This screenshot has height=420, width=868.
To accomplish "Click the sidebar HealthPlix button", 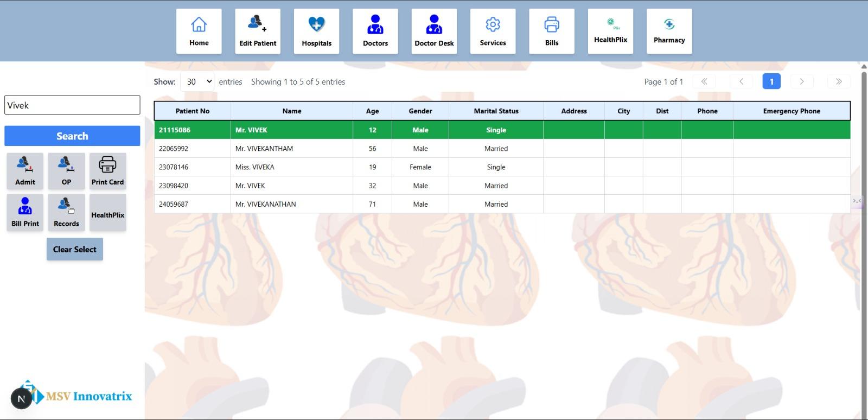I will coord(107,212).
